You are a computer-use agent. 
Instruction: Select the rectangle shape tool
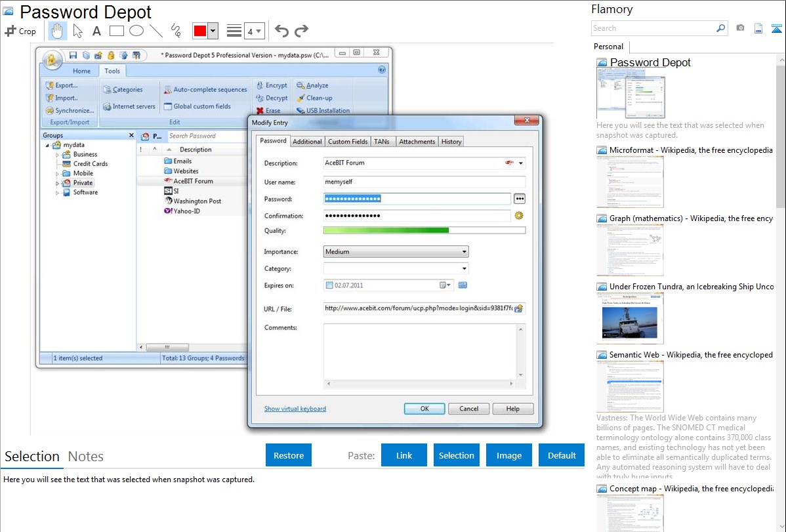[116, 31]
